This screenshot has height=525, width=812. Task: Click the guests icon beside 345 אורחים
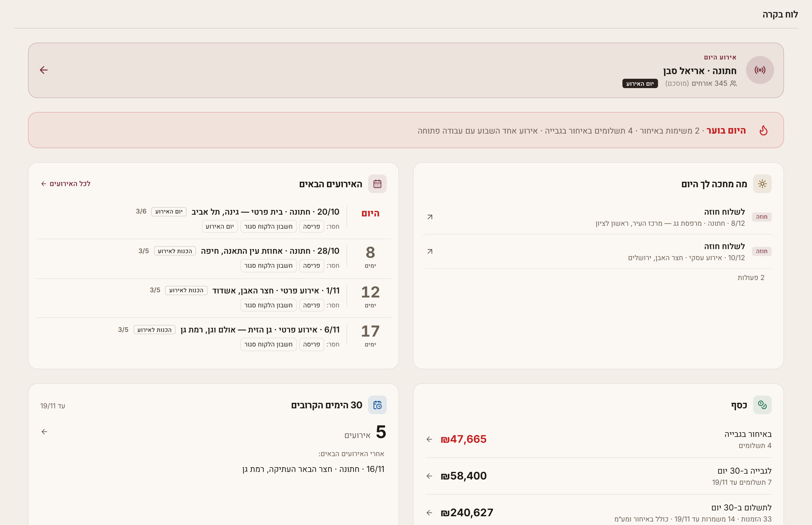[x=733, y=83]
